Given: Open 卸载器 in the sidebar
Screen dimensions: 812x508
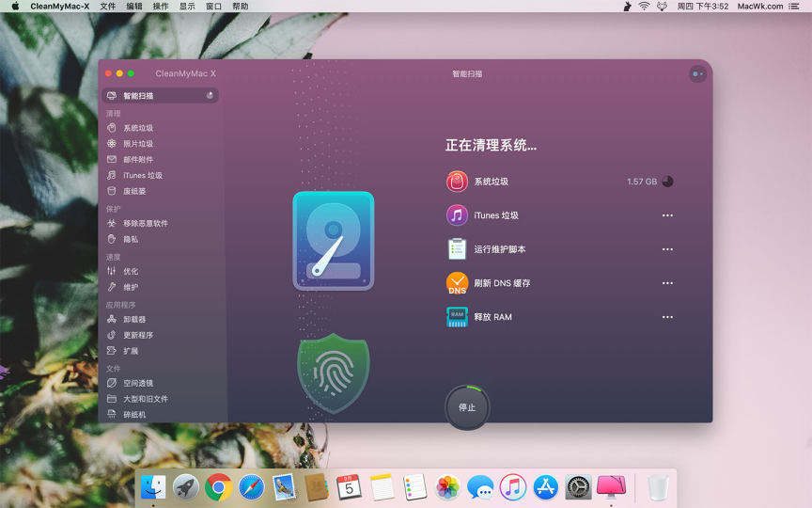Looking at the screenshot, I should [x=134, y=320].
